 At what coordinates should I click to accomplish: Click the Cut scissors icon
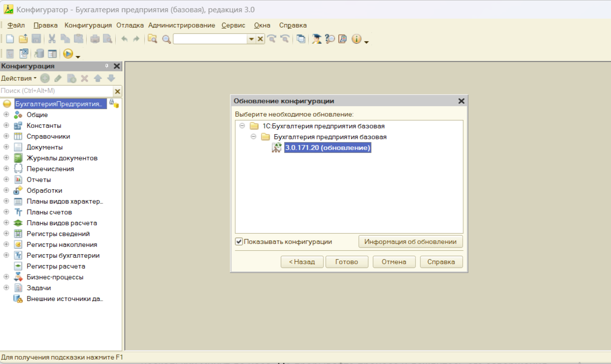click(x=52, y=39)
